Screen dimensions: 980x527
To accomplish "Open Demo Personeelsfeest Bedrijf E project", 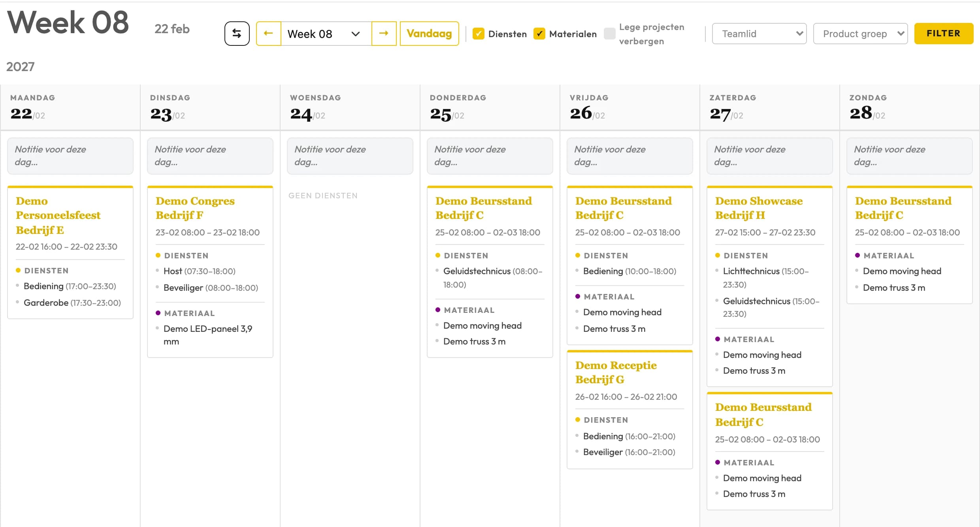I will click(x=58, y=215).
